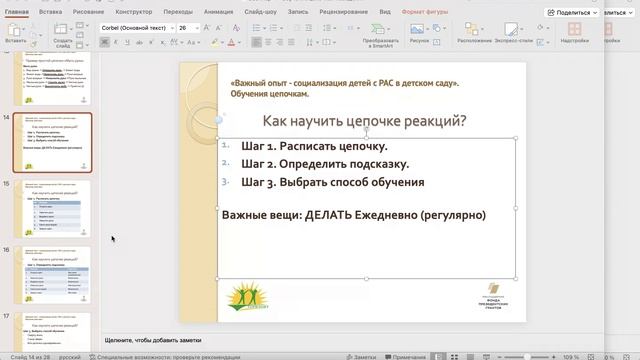Click the Рисунок picture icon
This screenshot has height=360, width=640.
tap(417, 29)
